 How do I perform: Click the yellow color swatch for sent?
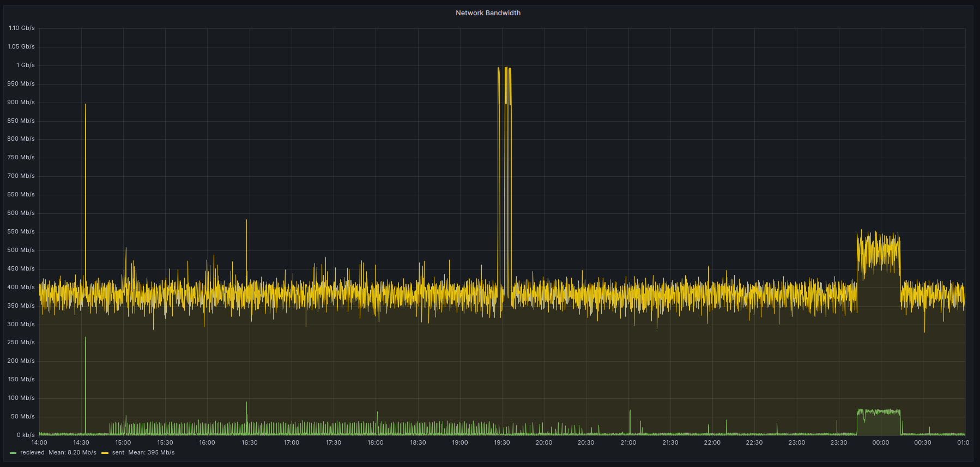click(x=105, y=453)
